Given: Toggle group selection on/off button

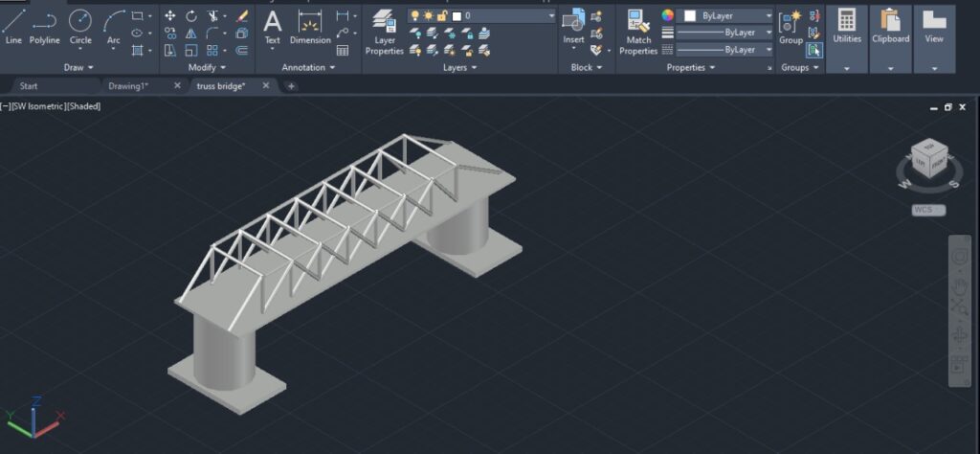Looking at the screenshot, I should [x=813, y=50].
